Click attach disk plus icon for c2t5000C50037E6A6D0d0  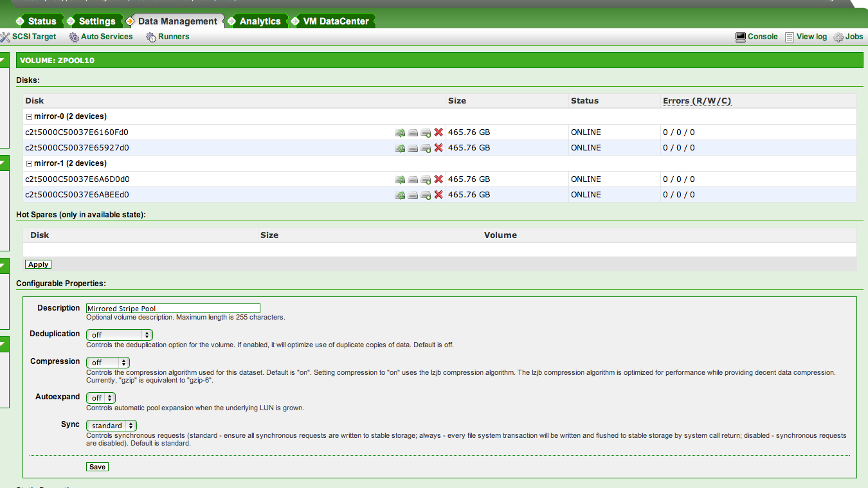click(x=426, y=179)
